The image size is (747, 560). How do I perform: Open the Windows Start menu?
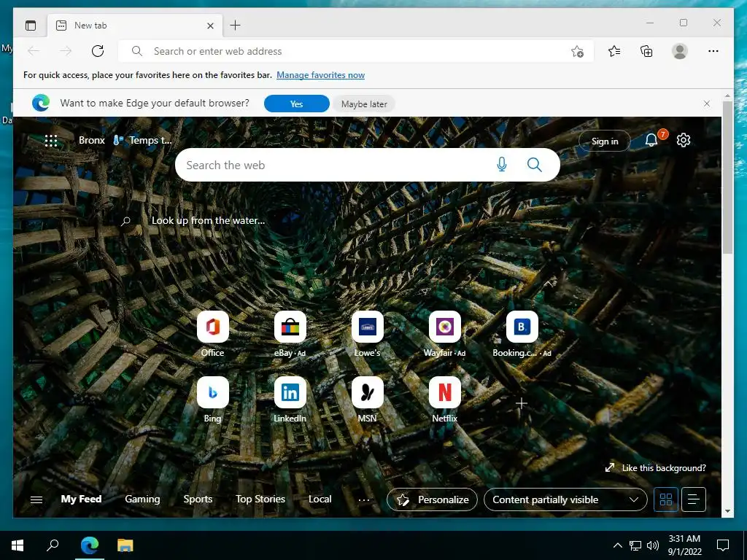point(18,545)
